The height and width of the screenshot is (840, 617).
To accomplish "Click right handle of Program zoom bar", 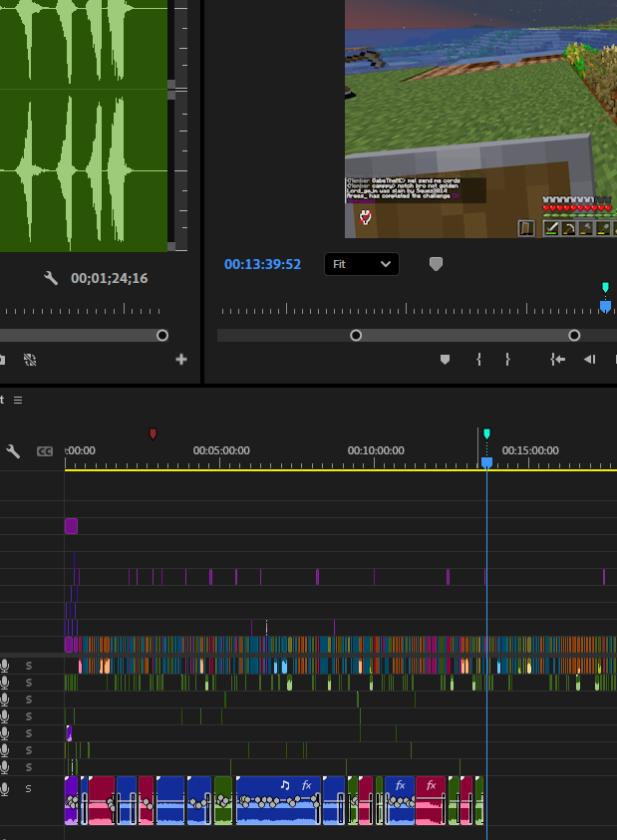I will click(574, 336).
